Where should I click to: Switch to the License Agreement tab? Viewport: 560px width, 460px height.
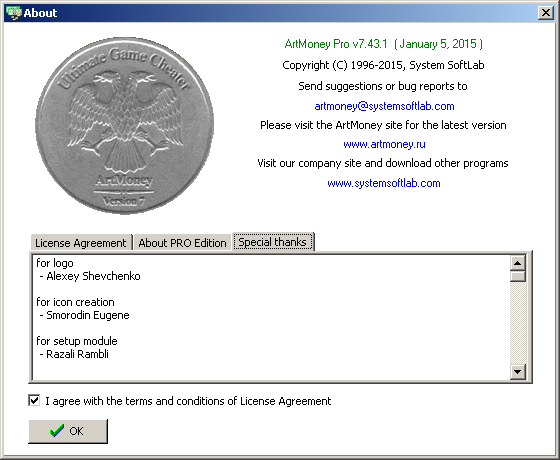click(x=81, y=243)
